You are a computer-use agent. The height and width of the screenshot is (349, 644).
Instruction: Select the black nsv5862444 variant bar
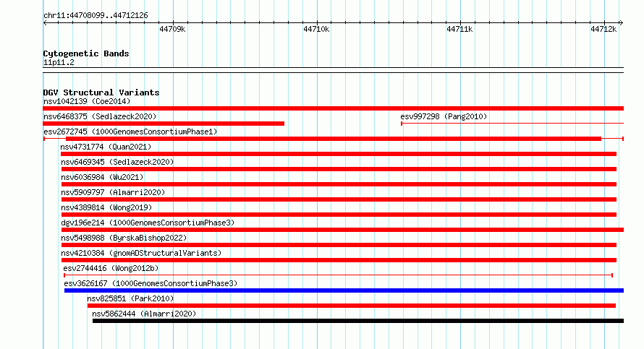(x=358, y=321)
